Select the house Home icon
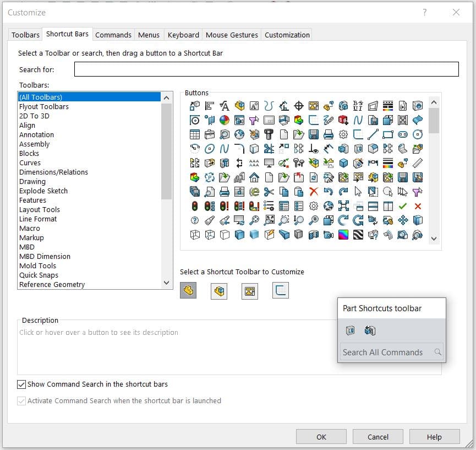The width and height of the screenshot is (476, 450). tap(254, 177)
